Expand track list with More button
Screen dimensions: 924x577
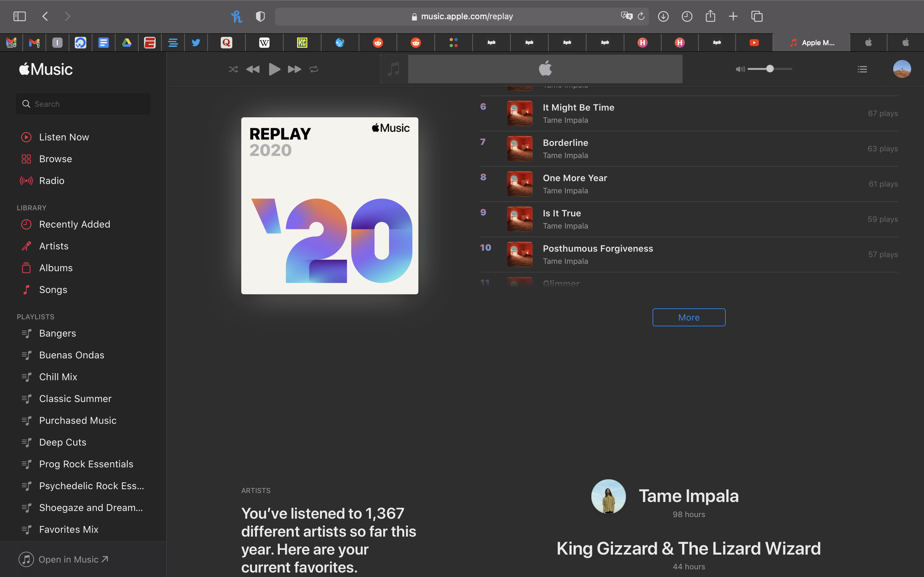click(x=689, y=317)
